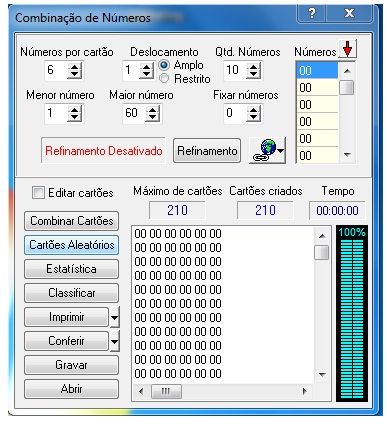
Task: Click the Classificar button
Action: click(x=71, y=293)
